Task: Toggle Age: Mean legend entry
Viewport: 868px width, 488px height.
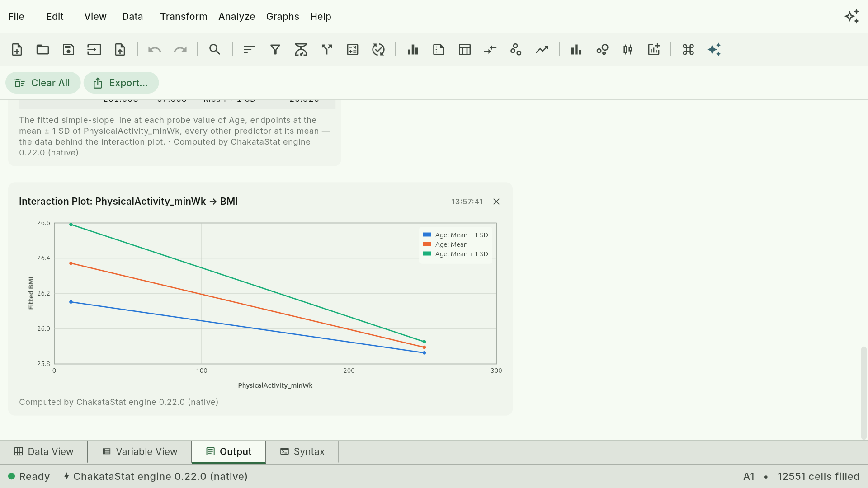Action: [445, 244]
